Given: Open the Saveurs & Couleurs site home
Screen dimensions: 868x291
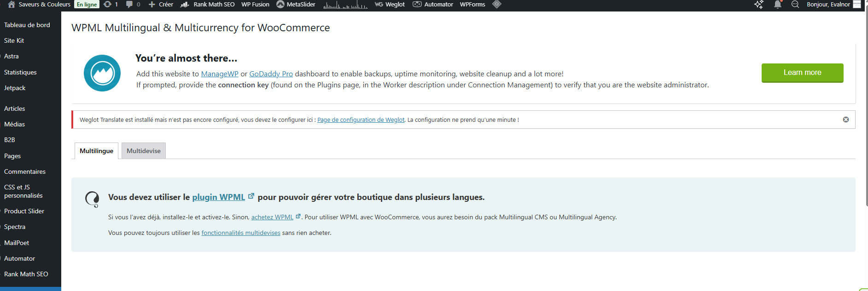Looking at the screenshot, I should (39, 4).
